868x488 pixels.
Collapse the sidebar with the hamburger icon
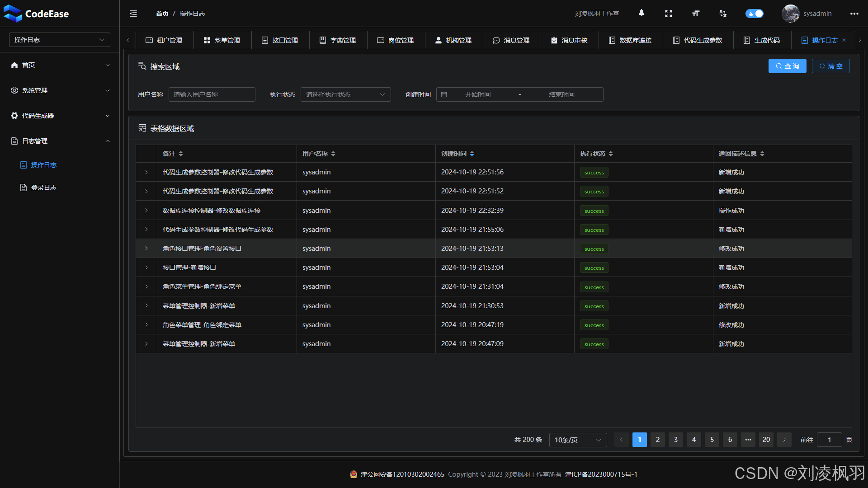coord(133,14)
